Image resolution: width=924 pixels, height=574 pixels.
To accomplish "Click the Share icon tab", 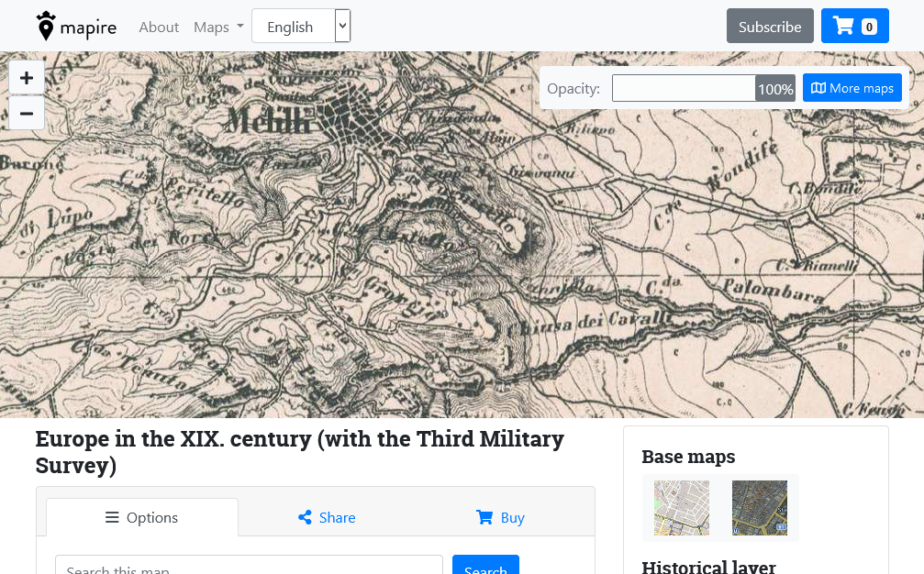I will 327,518.
